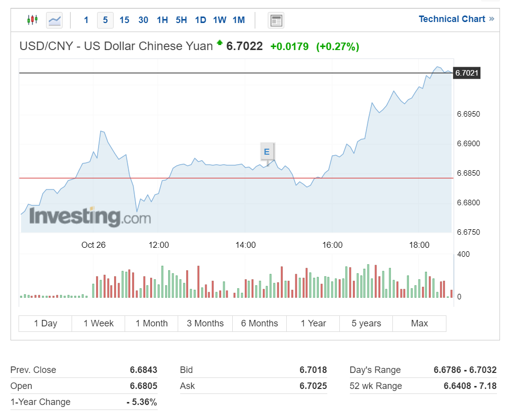
Task: Click 1-Year Change value -5.36%
Action: (x=142, y=402)
